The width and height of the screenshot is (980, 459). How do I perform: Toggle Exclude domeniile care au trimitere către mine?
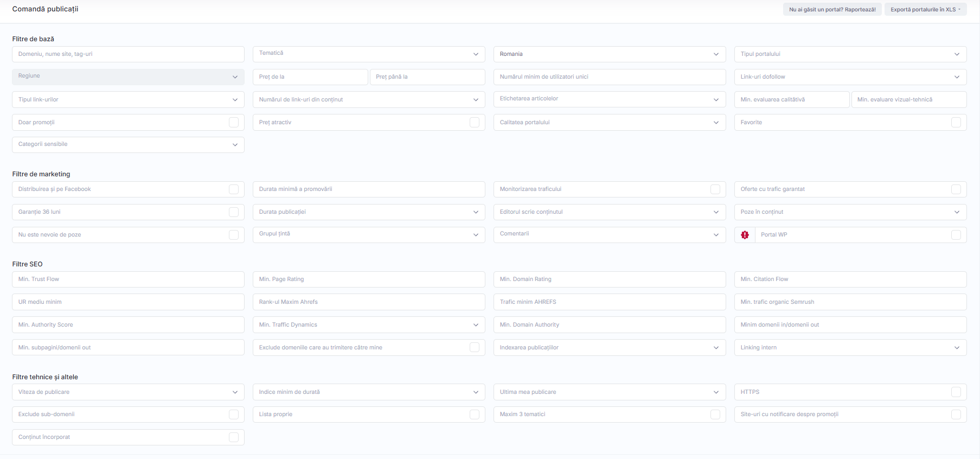click(475, 347)
